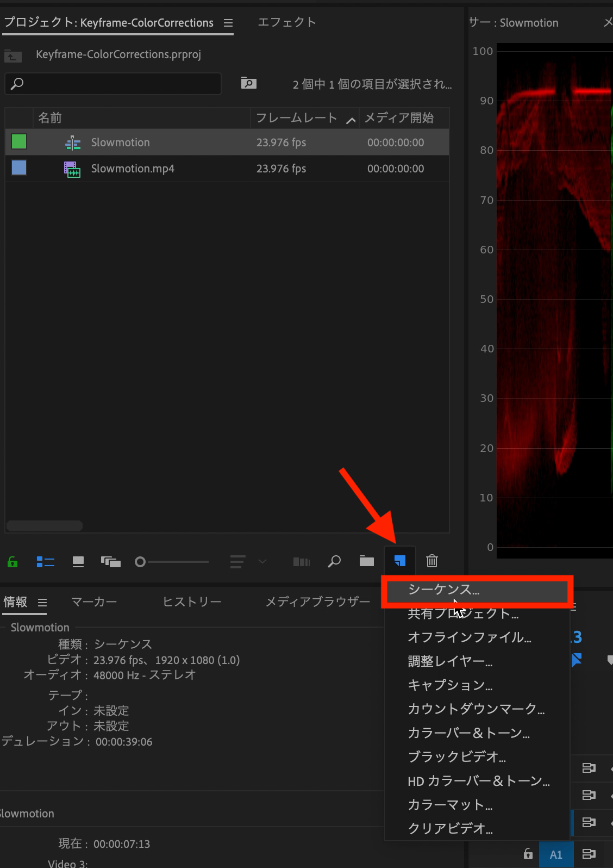The height and width of the screenshot is (868, 613).
Task: Switch to list view
Action: click(x=46, y=561)
